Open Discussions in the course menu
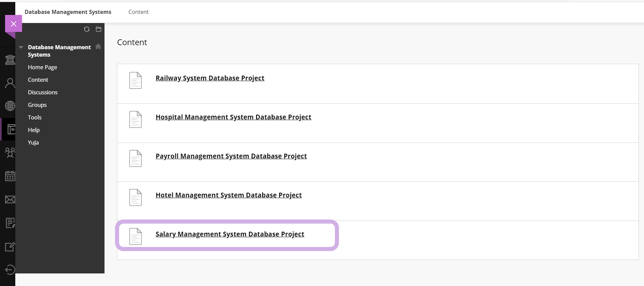The image size is (644, 286). click(x=43, y=92)
